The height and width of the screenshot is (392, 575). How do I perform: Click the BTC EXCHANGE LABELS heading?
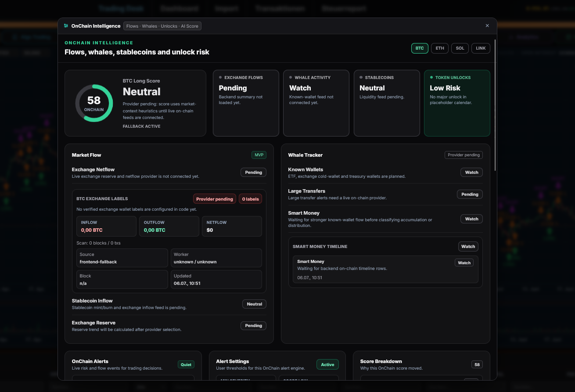coord(102,199)
